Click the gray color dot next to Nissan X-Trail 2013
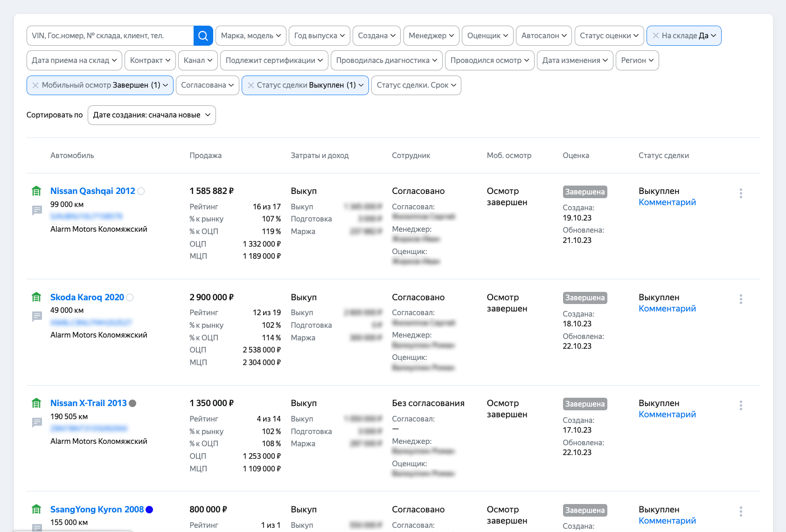This screenshot has height=532, width=786. (x=132, y=403)
